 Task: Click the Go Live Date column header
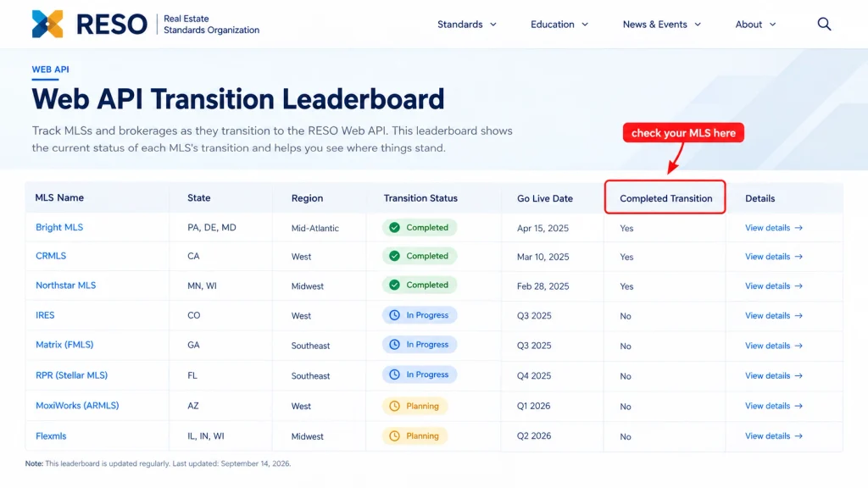point(545,198)
